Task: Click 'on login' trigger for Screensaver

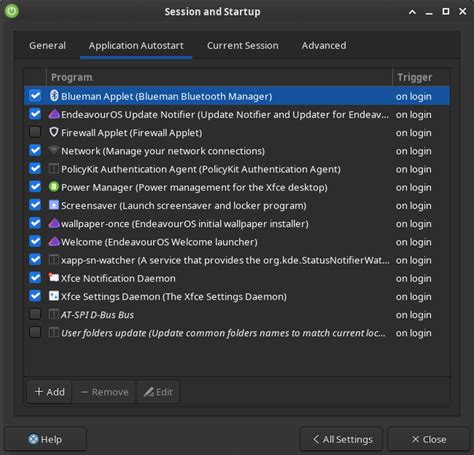Action: click(413, 206)
